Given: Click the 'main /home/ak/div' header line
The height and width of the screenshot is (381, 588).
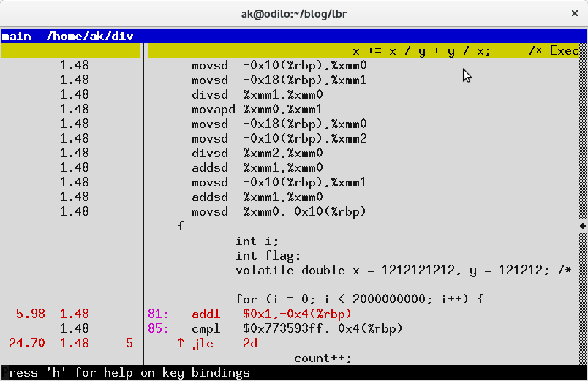Looking at the screenshot, I should [x=293, y=37].
